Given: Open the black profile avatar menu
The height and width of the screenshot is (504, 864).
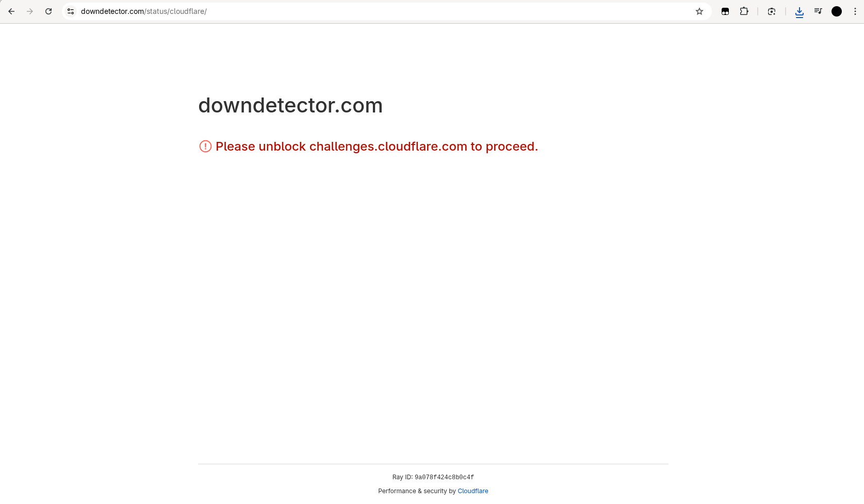Looking at the screenshot, I should pyautogui.click(x=837, y=11).
